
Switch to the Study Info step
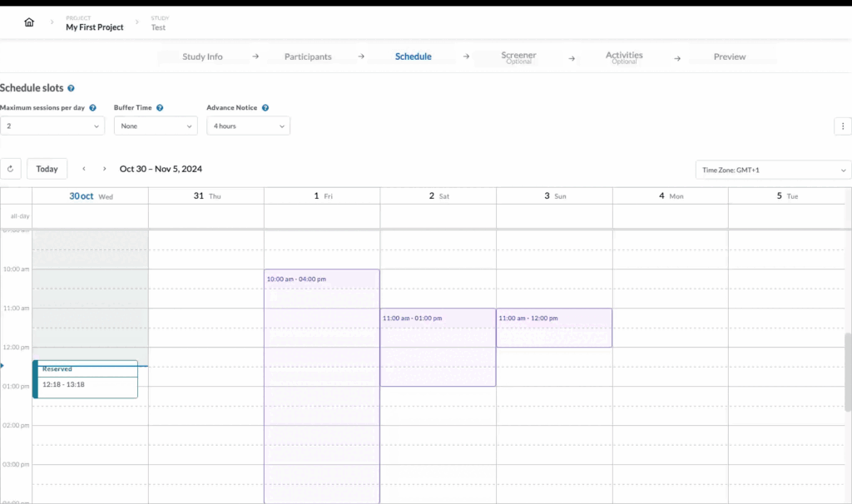[x=202, y=57]
